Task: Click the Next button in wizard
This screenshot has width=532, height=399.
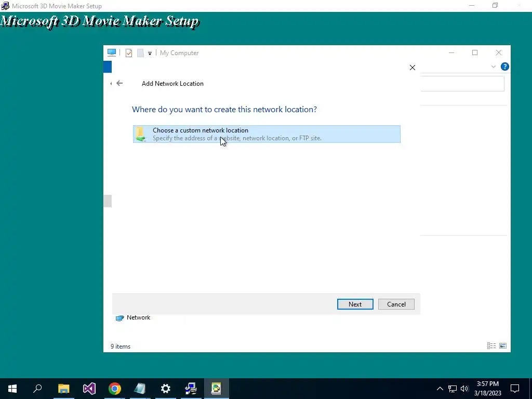Action: click(355, 304)
